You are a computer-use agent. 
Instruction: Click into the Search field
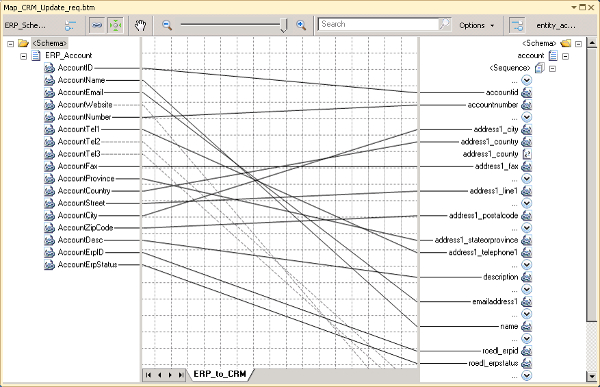pyautogui.click(x=378, y=24)
